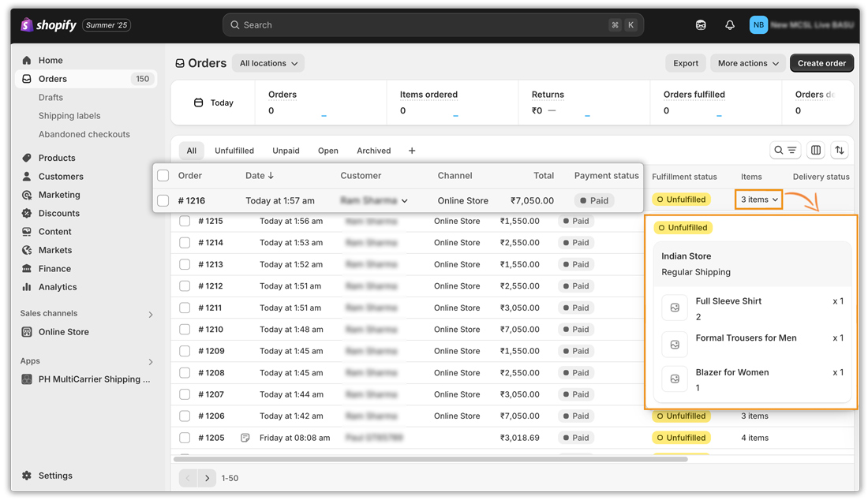Screen dimensions: 868x500
Task: Click the horizontal scrollbar under the orders table
Action: (x=431, y=459)
